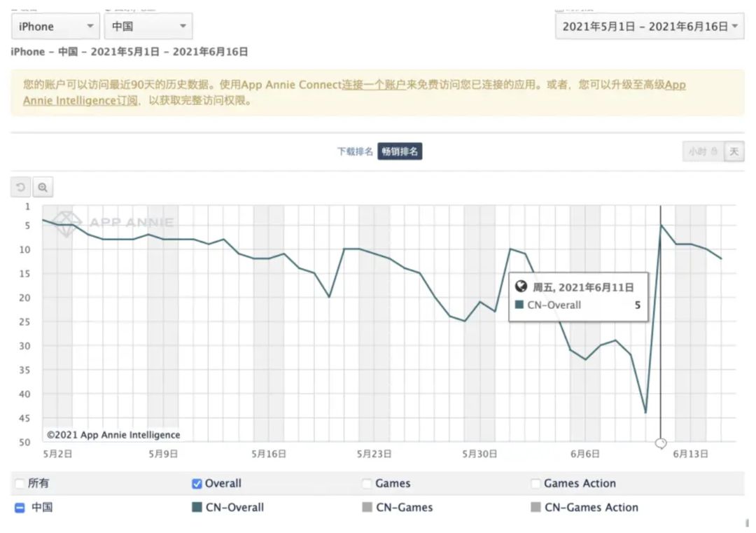Open the 连接一个账户 link
This screenshot has width=756, height=533.
374,85
